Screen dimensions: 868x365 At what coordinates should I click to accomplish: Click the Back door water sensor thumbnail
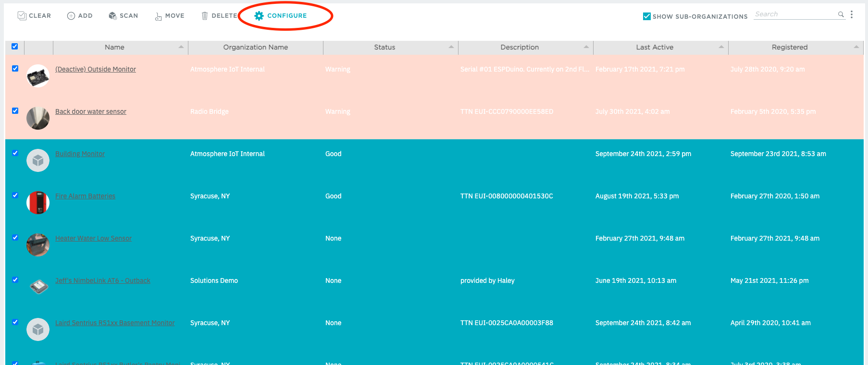(38, 118)
